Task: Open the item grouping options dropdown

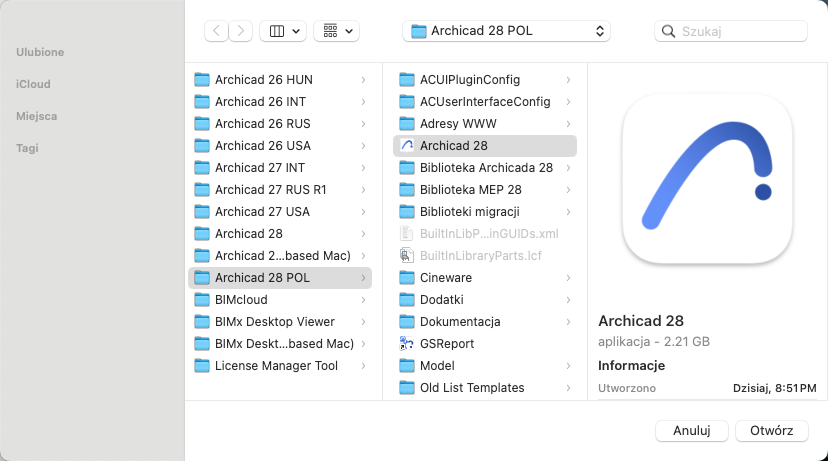Action: pos(336,31)
